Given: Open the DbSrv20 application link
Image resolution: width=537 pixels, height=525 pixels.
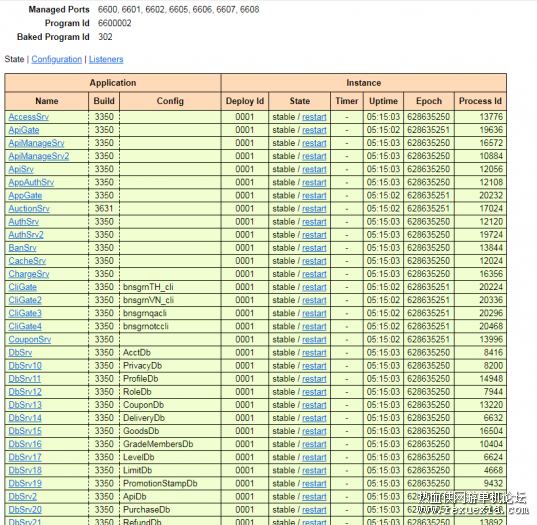Looking at the screenshot, I should pos(25,510).
